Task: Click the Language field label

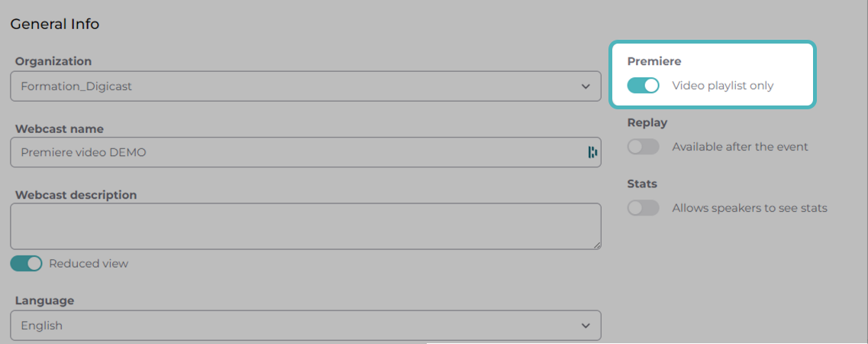Action: (x=44, y=300)
